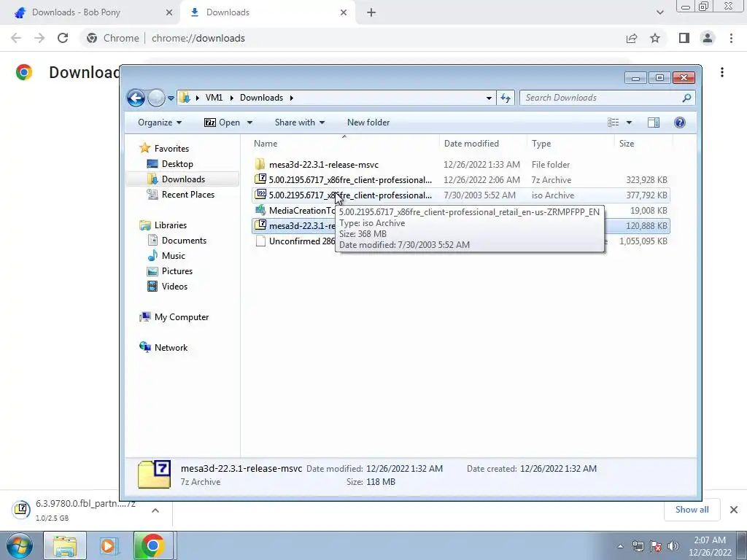This screenshot has width=747, height=560.
Task: Select Network in navigation pane
Action: point(163,348)
